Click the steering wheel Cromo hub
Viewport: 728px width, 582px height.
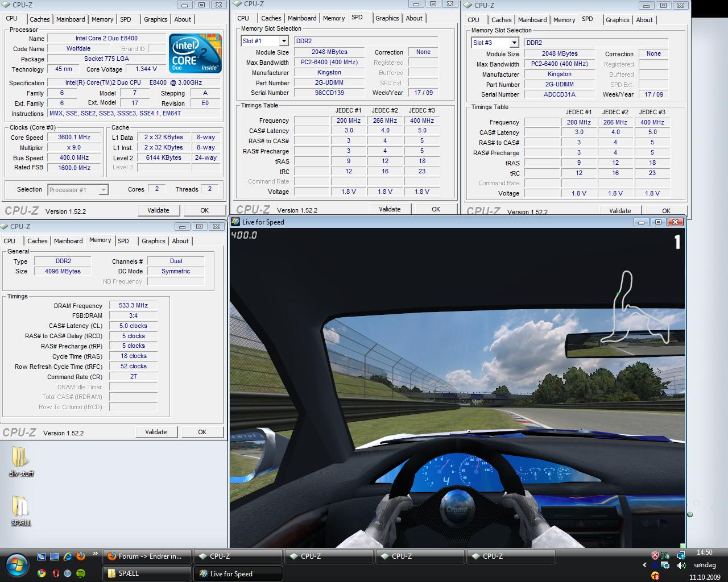tap(457, 508)
